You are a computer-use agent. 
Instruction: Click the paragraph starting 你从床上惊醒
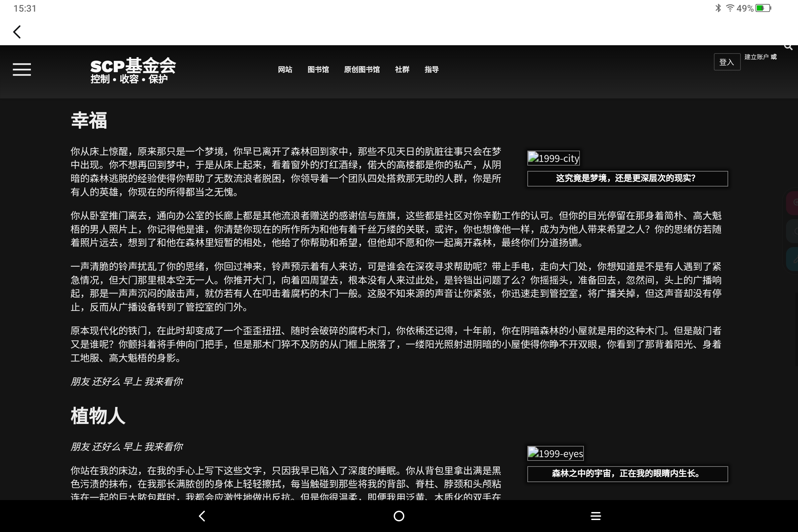click(286, 172)
